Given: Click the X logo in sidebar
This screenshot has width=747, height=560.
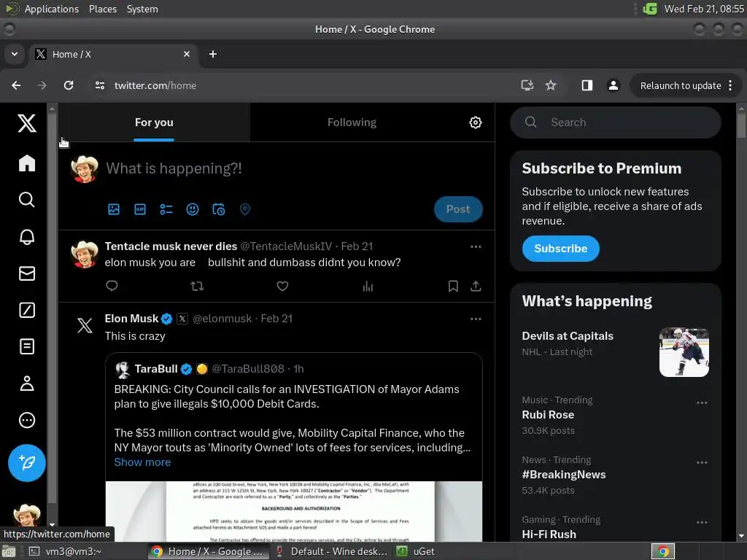Looking at the screenshot, I should pos(27,122).
